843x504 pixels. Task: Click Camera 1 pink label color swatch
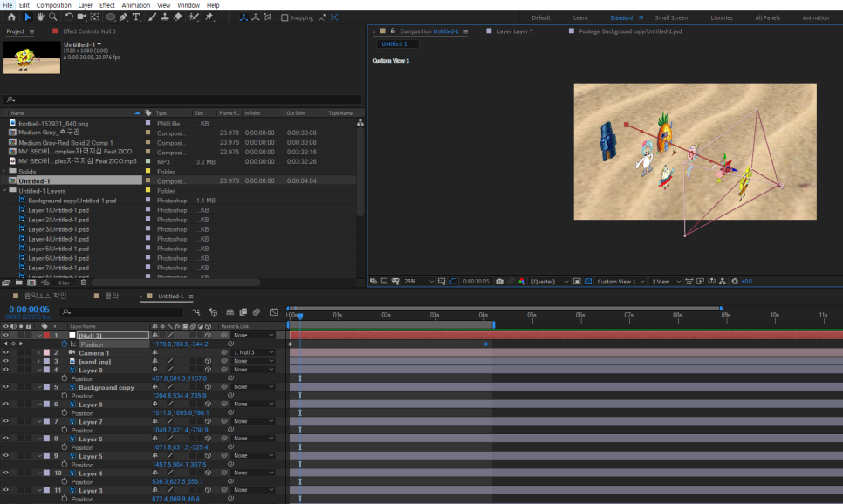point(47,352)
